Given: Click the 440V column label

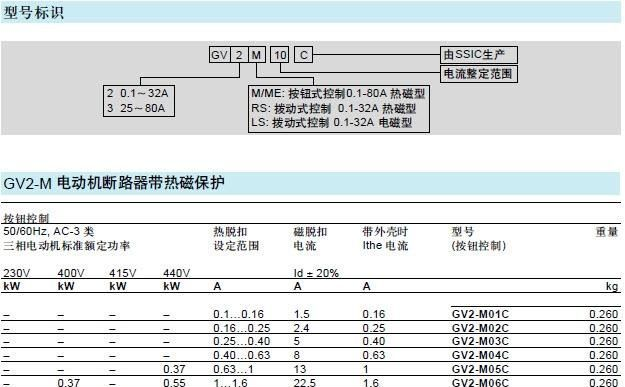Looking at the screenshot, I should click(177, 273).
